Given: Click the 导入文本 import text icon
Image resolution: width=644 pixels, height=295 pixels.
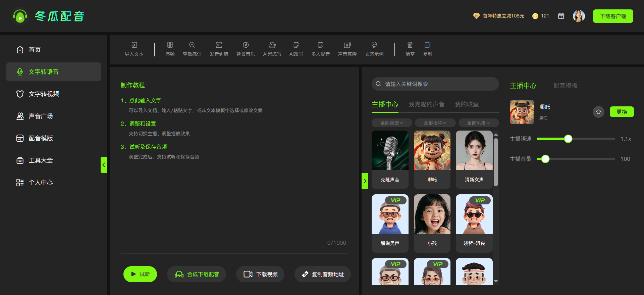Looking at the screenshot, I should 134,45.
